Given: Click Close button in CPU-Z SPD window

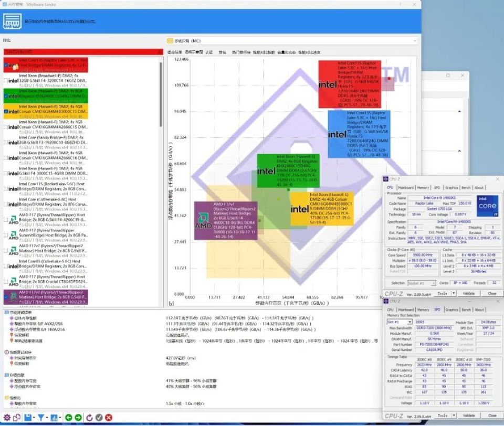Looking at the screenshot, I should pos(492,416).
